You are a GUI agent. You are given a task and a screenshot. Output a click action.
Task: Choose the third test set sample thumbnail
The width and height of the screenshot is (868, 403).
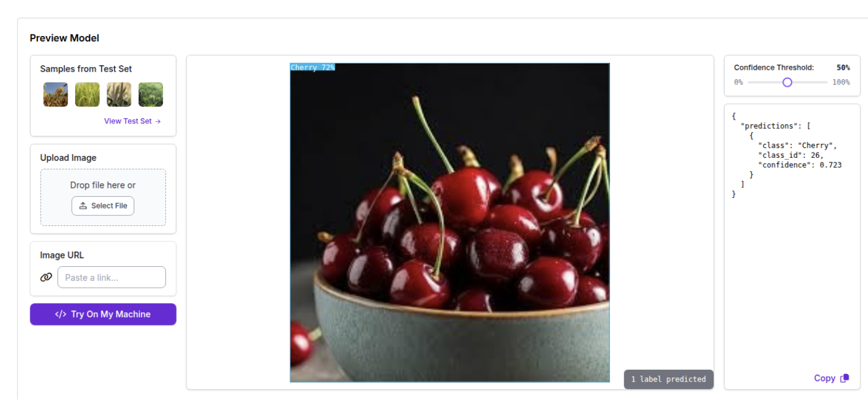coord(119,94)
